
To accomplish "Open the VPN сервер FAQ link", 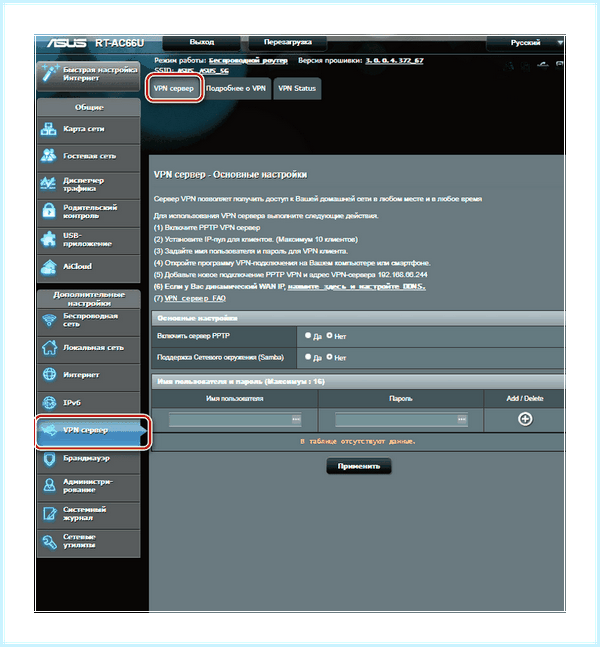I will (x=195, y=298).
